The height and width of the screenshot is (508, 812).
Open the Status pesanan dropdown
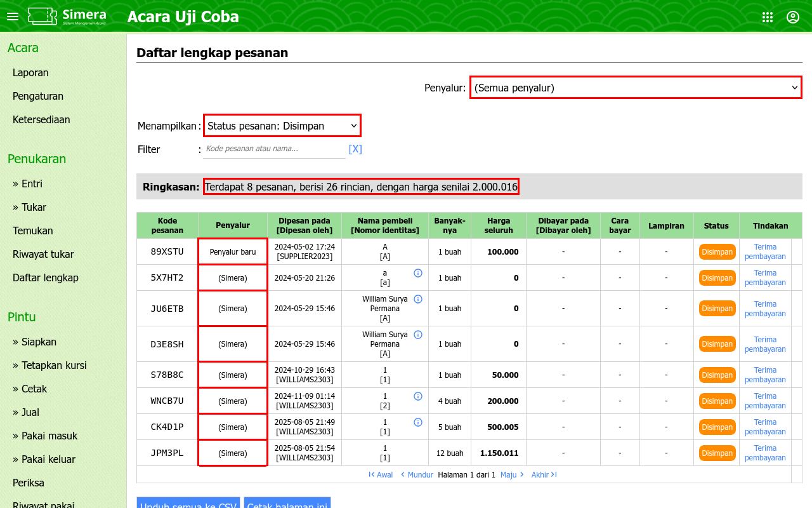pyautogui.click(x=282, y=126)
